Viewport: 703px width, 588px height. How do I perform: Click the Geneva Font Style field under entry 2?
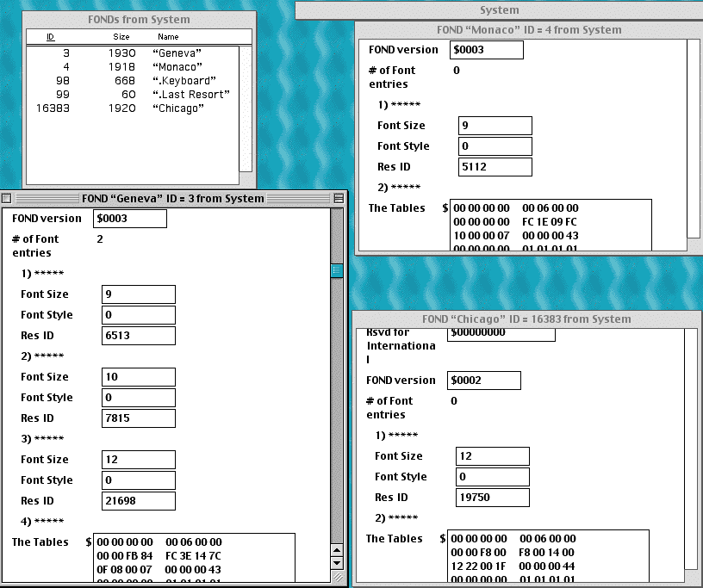(x=139, y=398)
